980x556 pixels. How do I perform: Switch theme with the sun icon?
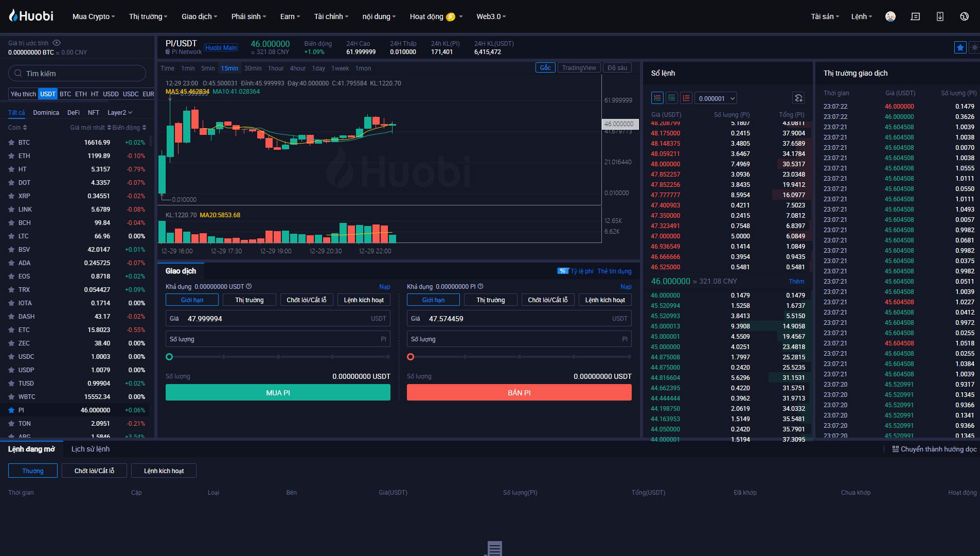(975, 47)
